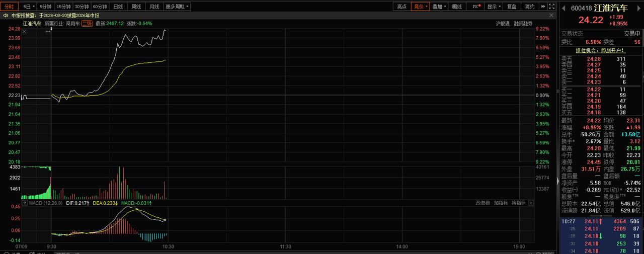This screenshot has height=254, width=644.
Task: Click 改参数 to edit indicator parameters
Action: [482, 203]
